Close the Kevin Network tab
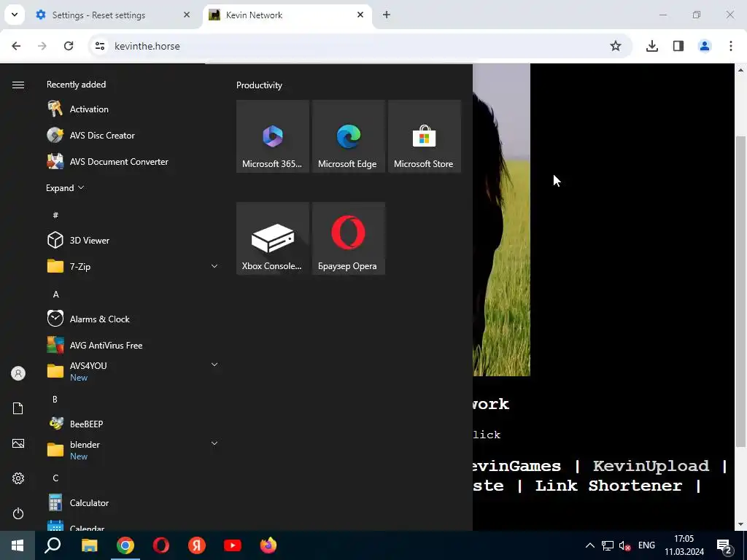 tap(360, 15)
